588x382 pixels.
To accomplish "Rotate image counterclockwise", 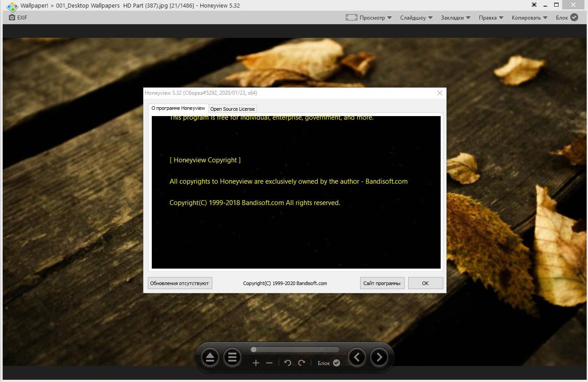I will point(288,363).
